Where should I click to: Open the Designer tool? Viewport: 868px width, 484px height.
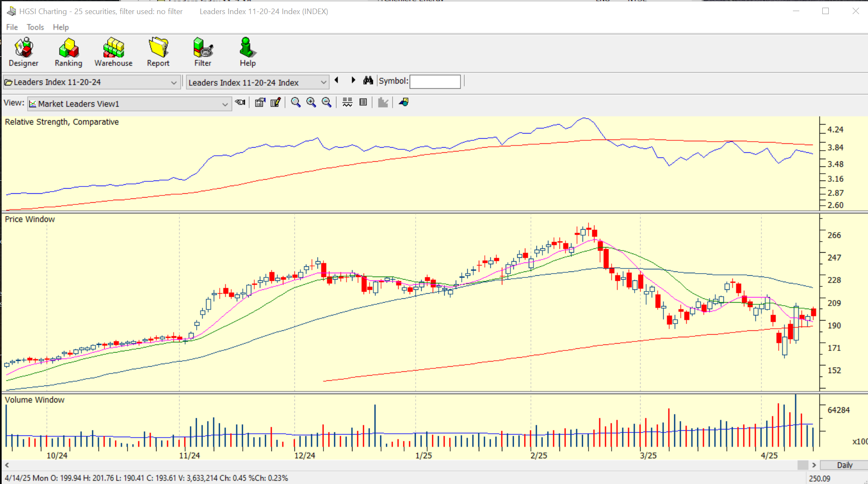(x=23, y=52)
